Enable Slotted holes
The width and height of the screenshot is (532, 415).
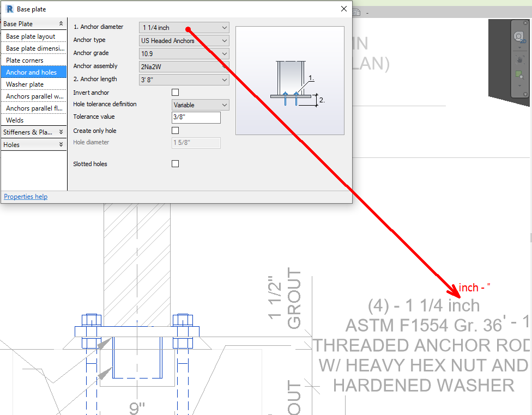175,164
